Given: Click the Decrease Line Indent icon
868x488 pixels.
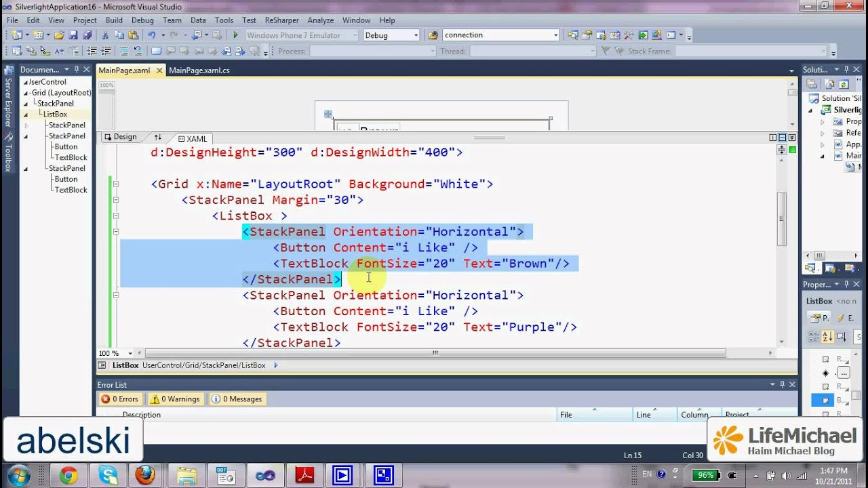Looking at the screenshot, I should [92, 51].
